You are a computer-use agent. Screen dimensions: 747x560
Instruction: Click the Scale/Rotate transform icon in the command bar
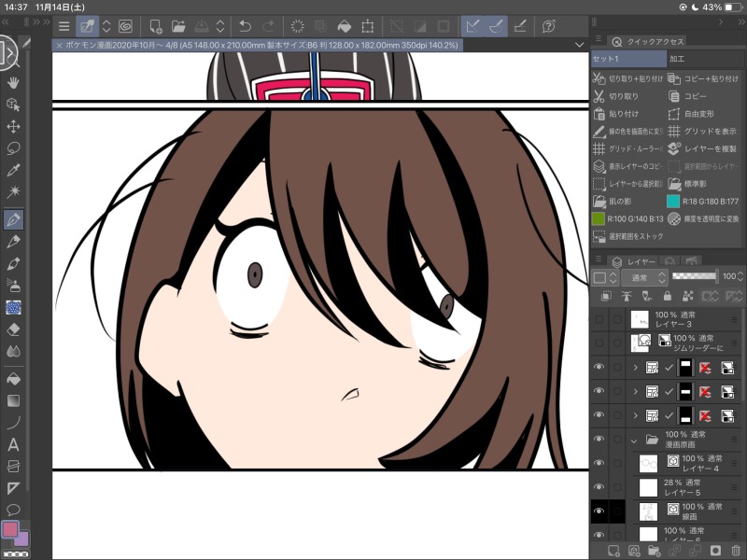click(367, 26)
